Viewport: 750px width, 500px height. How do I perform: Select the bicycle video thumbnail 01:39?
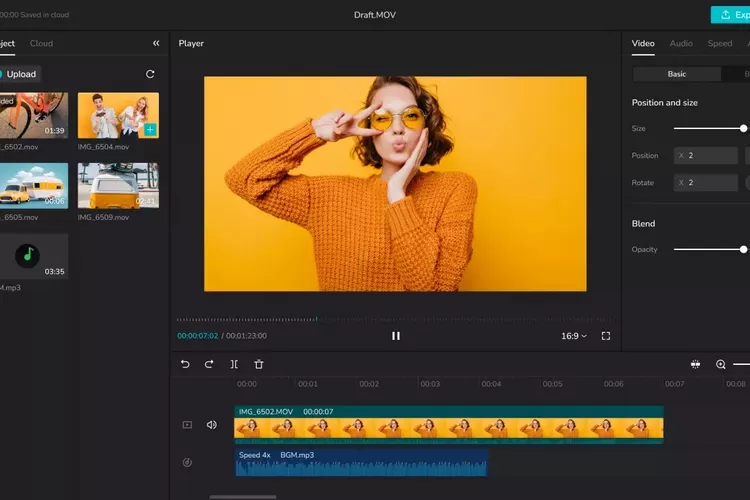(34, 115)
